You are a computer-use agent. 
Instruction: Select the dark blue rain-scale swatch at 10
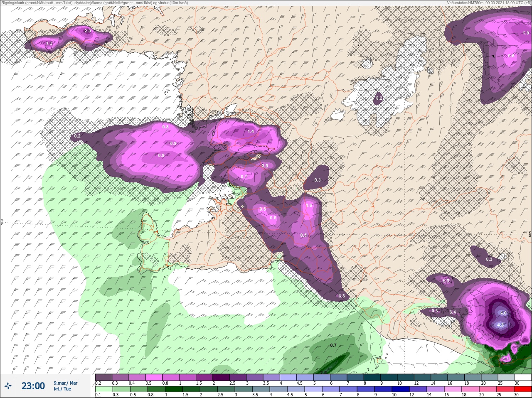pyautogui.click(x=401, y=389)
